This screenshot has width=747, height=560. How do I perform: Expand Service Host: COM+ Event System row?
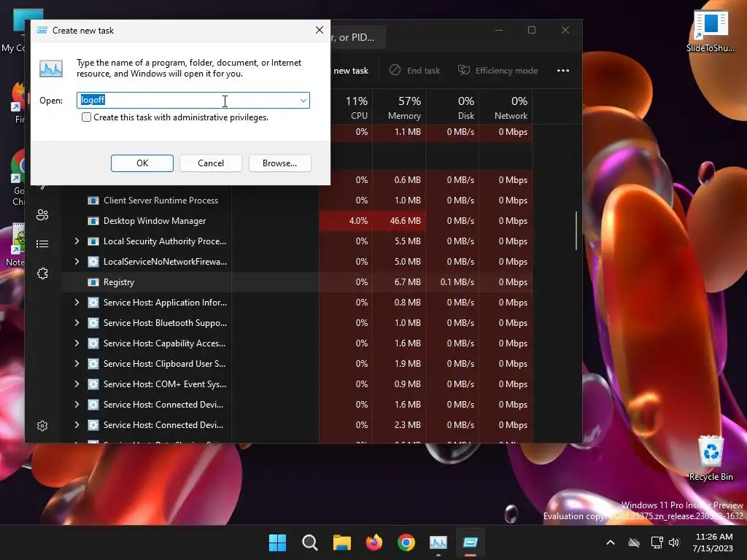click(x=77, y=384)
